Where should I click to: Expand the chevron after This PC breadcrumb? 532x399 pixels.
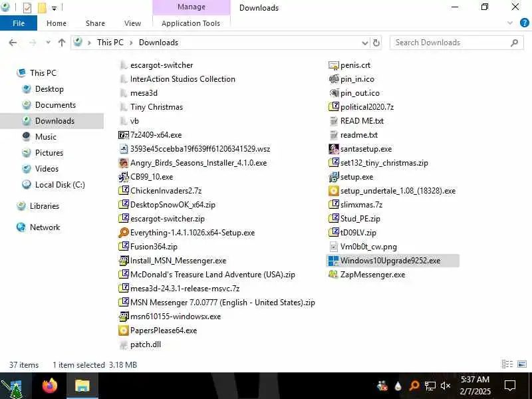click(131, 43)
